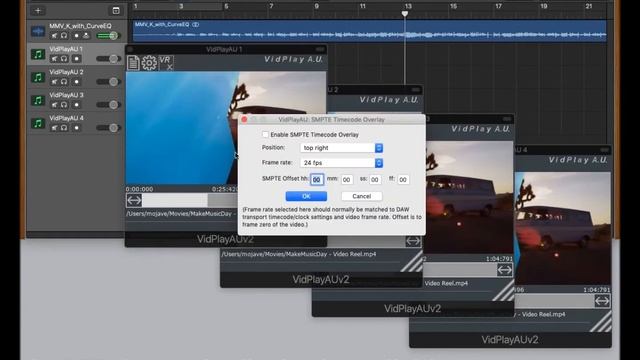Record-enable the VidPlayAU 2 track
Image resolution: width=640 pixels, height=360 pixels.
click(x=76, y=82)
